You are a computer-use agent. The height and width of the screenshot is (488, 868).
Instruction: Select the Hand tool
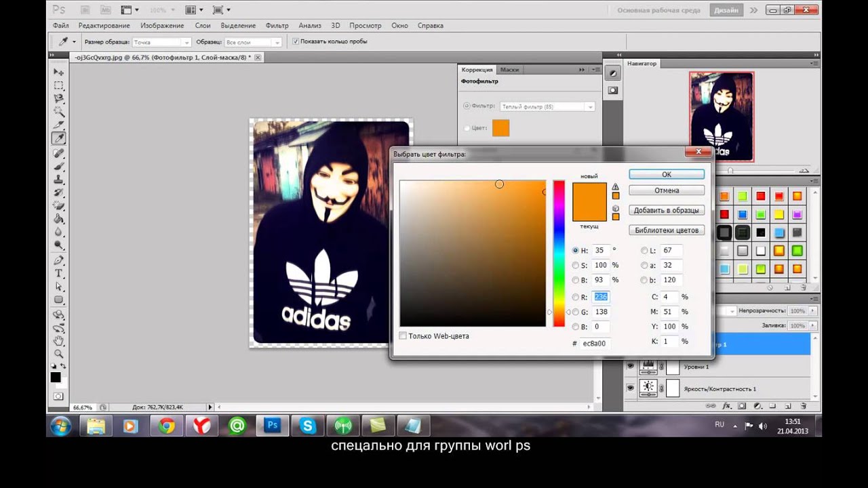pyautogui.click(x=59, y=341)
